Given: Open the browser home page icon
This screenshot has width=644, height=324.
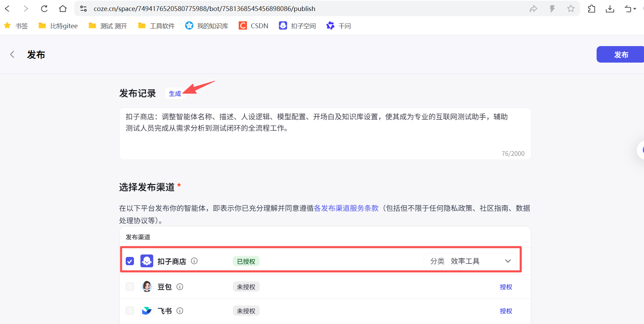Looking at the screenshot, I should pyautogui.click(x=63, y=9).
